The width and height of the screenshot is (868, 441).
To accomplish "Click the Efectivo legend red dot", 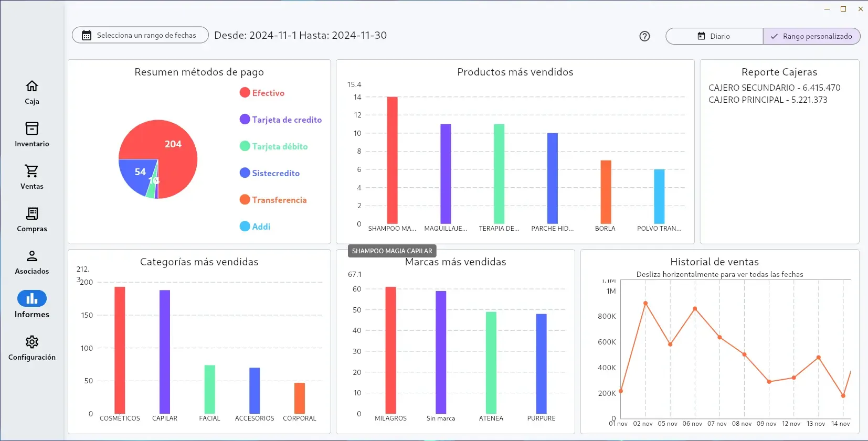I will coord(245,92).
